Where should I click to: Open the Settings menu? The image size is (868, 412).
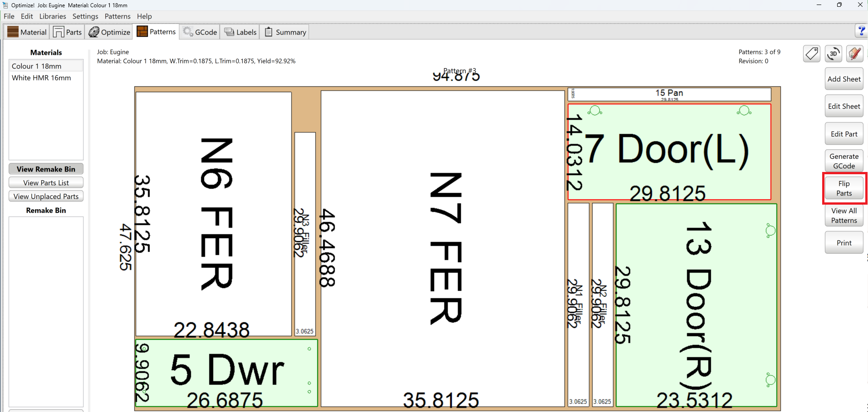pyautogui.click(x=85, y=16)
